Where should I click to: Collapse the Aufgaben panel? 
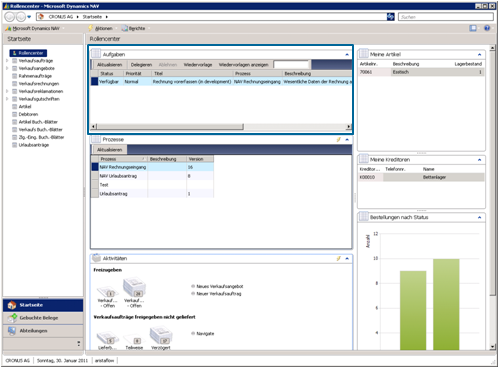pos(347,54)
